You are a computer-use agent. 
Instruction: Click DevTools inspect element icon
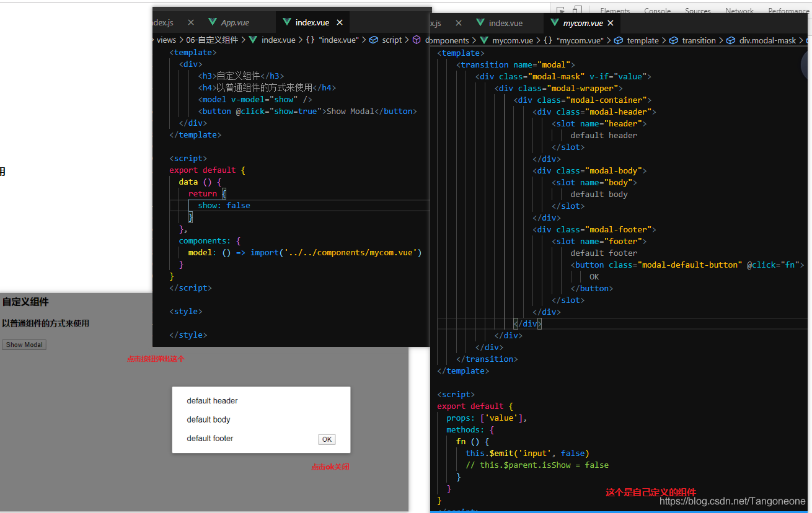(x=561, y=10)
